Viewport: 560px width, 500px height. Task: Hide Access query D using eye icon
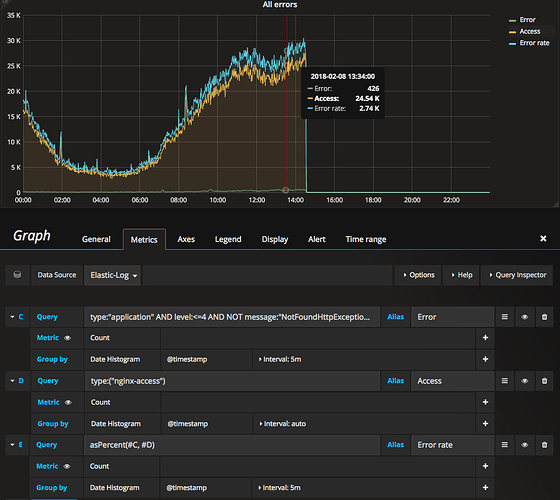click(525, 381)
